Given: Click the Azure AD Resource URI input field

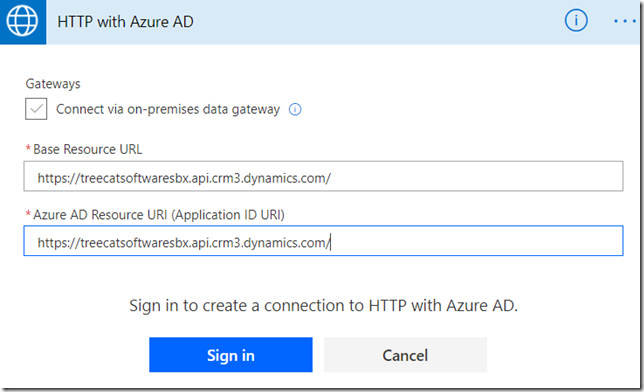Looking at the screenshot, I should click(323, 241).
